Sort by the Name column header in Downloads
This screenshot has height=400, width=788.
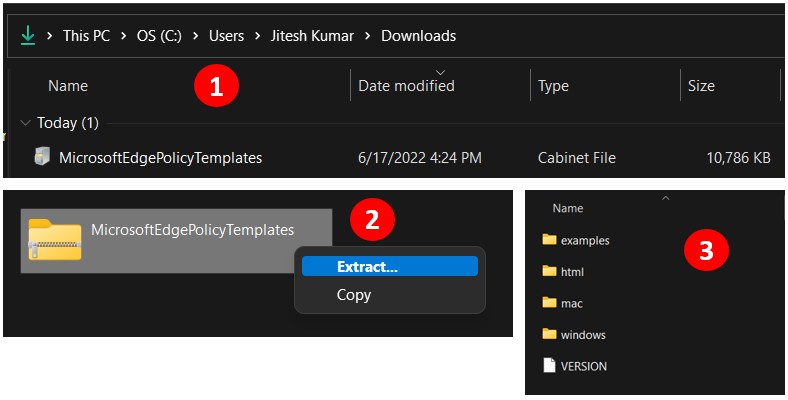pyautogui.click(x=68, y=86)
